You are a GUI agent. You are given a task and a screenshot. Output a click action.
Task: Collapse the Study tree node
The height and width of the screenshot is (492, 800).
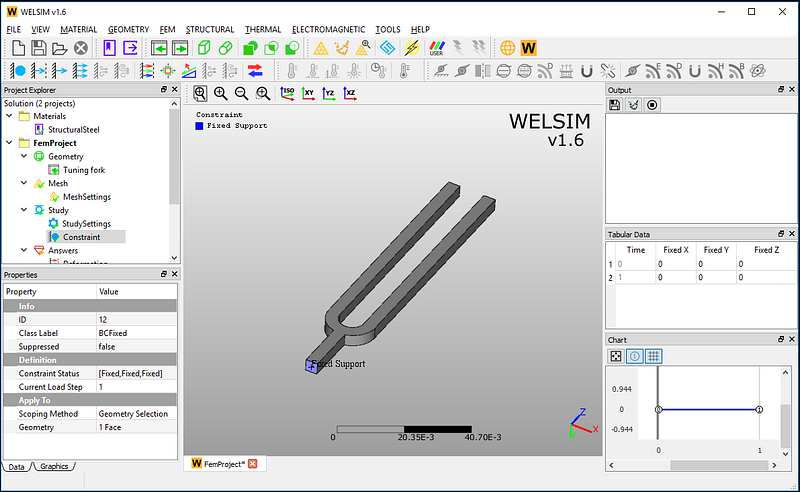click(24, 210)
